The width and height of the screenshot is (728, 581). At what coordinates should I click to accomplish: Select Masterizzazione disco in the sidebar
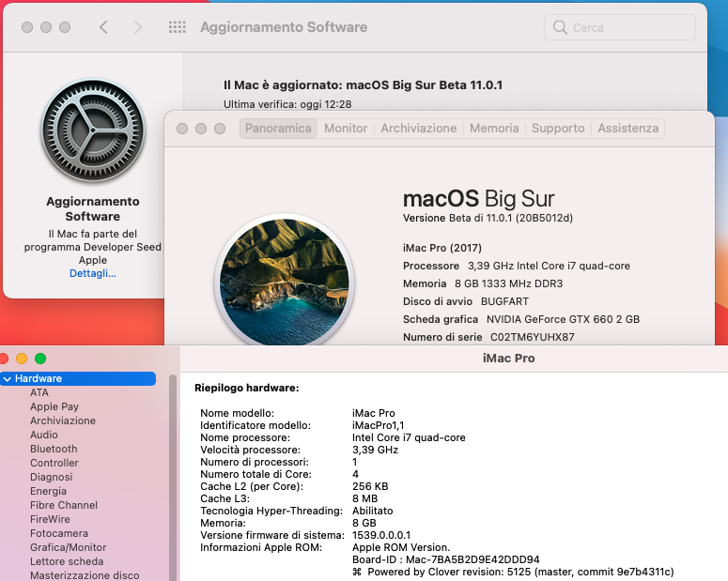pyautogui.click(x=85, y=575)
